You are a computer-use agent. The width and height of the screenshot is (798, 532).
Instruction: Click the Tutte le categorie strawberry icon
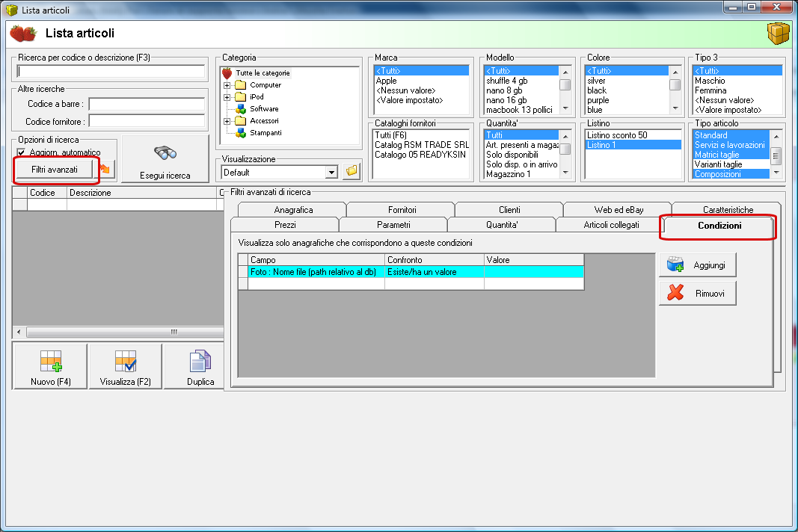point(227,73)
